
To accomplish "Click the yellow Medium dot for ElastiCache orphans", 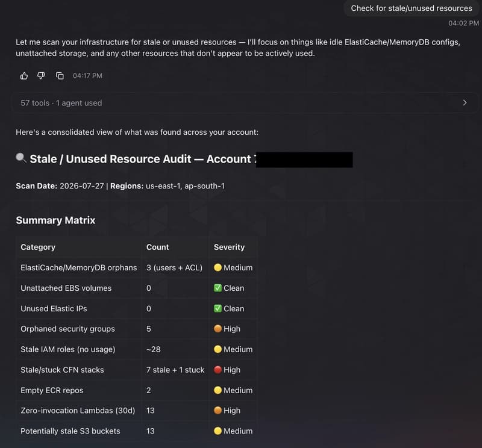I will [x=218, y=267].
